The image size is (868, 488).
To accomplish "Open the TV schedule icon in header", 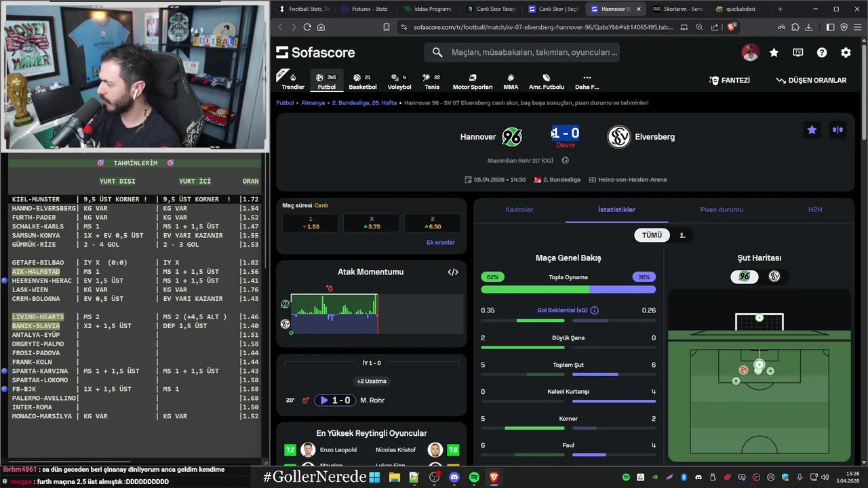I will point(798,52).
